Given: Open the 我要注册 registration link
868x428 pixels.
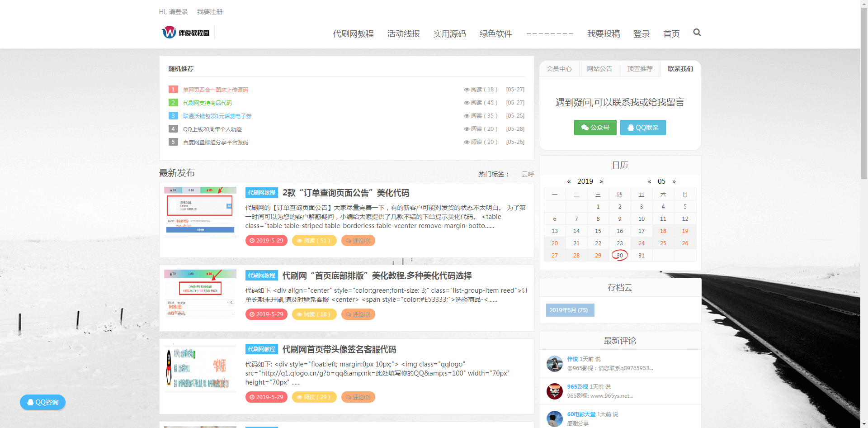Looking at the screenshot, I should (209, 11).
